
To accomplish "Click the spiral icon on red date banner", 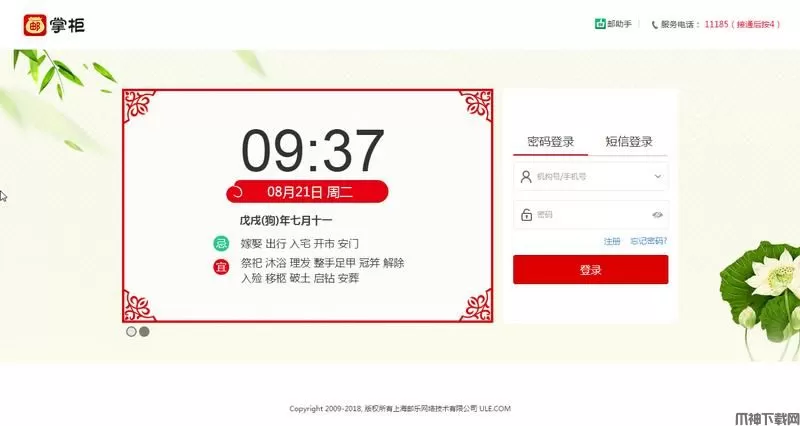I will coord(237,192).
